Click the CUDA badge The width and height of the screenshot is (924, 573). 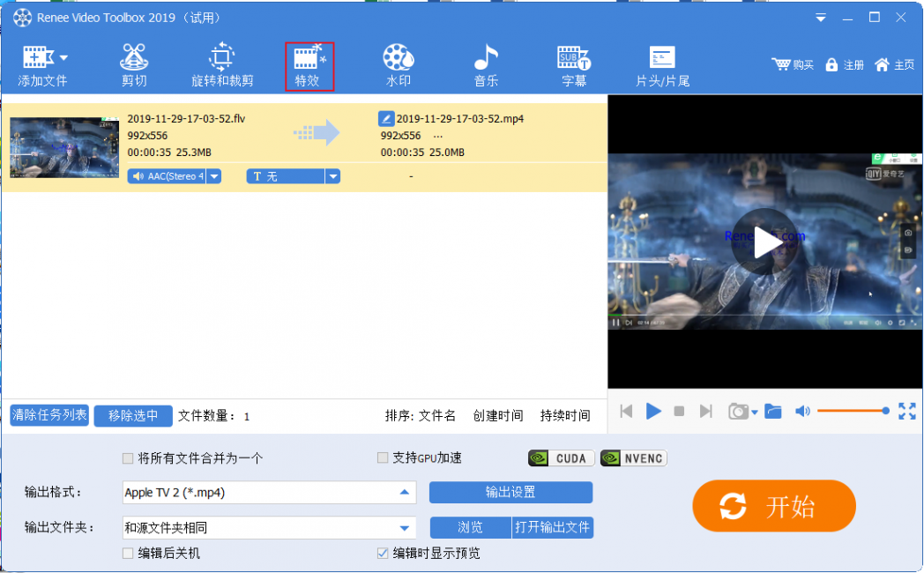[x=562, y=458]
